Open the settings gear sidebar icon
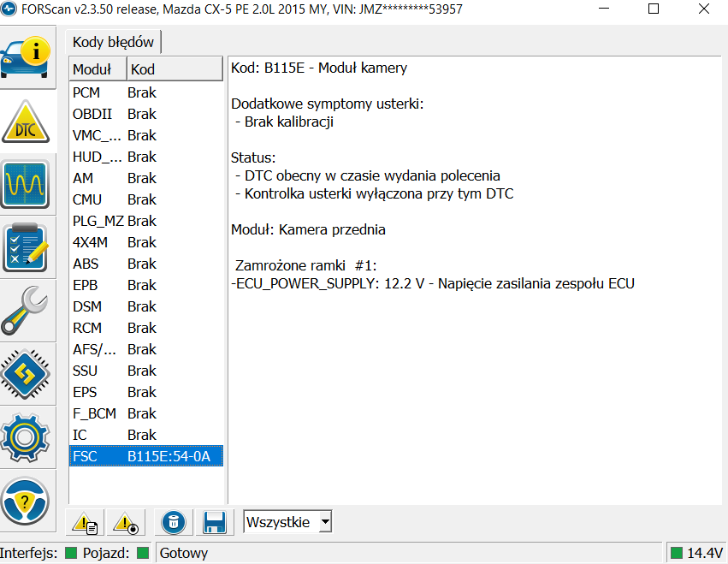728x564 pixels. [26, 436]
